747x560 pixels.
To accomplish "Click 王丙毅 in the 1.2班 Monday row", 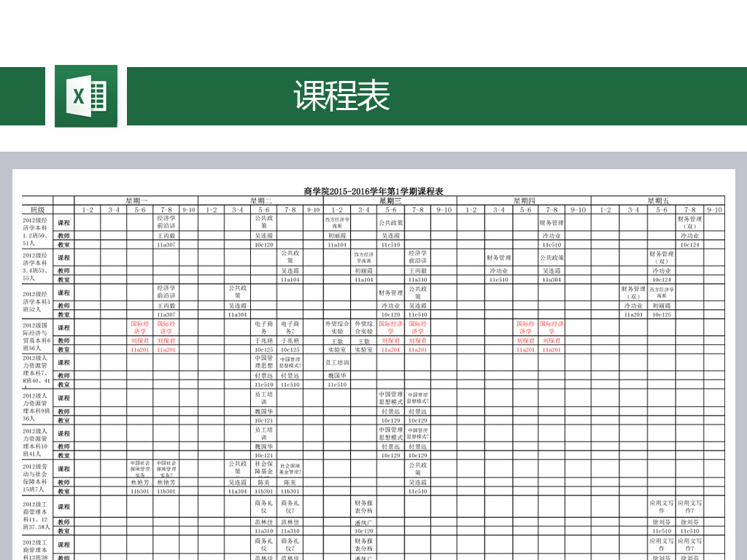I will point(166,236).
